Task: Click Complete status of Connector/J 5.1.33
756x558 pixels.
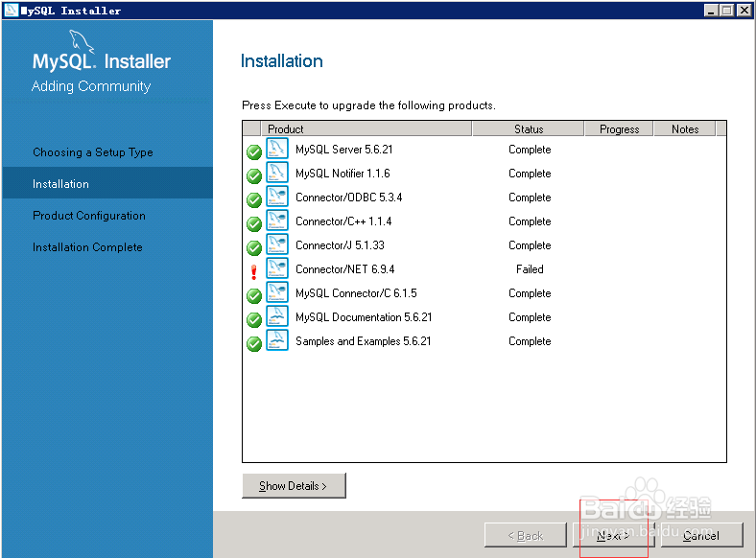Action: pyautogui.click(x=530, y=245)
